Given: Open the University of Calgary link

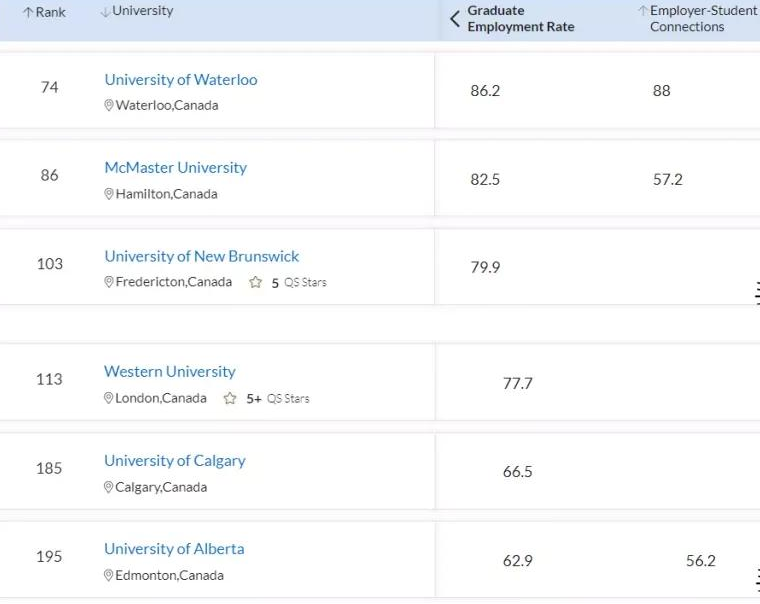Looking at the screenshot, I should tap(174, 461).
